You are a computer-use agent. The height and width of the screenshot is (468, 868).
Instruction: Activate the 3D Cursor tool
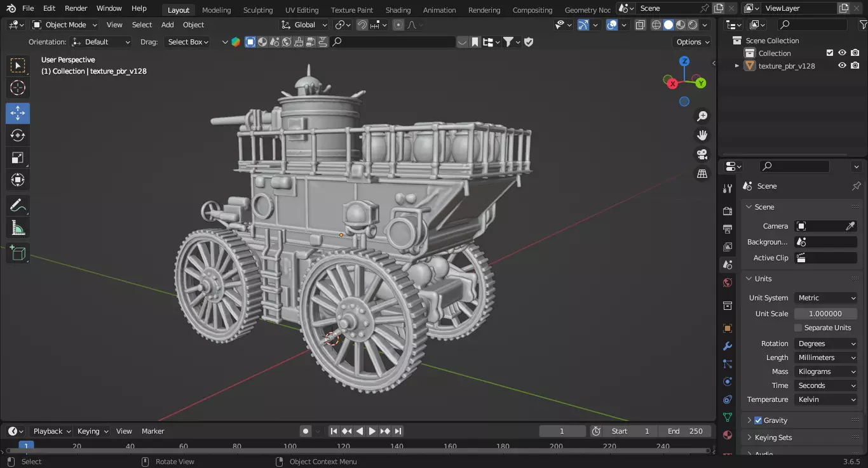18,88
